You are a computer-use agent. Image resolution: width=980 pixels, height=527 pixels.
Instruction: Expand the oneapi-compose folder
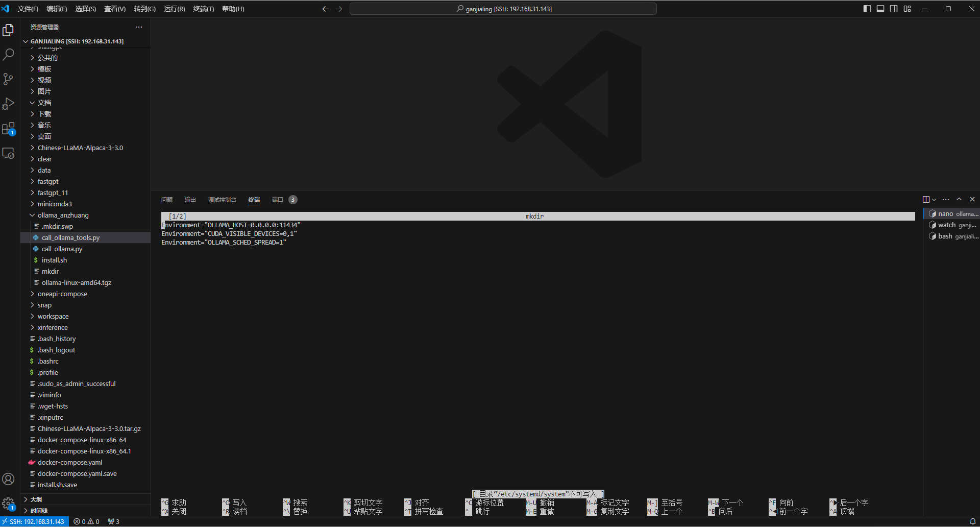85,294
